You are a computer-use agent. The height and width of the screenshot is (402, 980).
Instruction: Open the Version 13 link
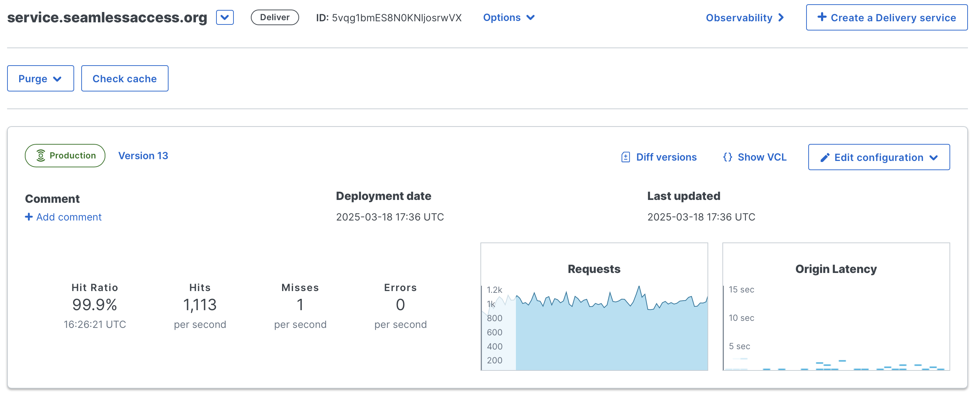[x=143, y=156]
